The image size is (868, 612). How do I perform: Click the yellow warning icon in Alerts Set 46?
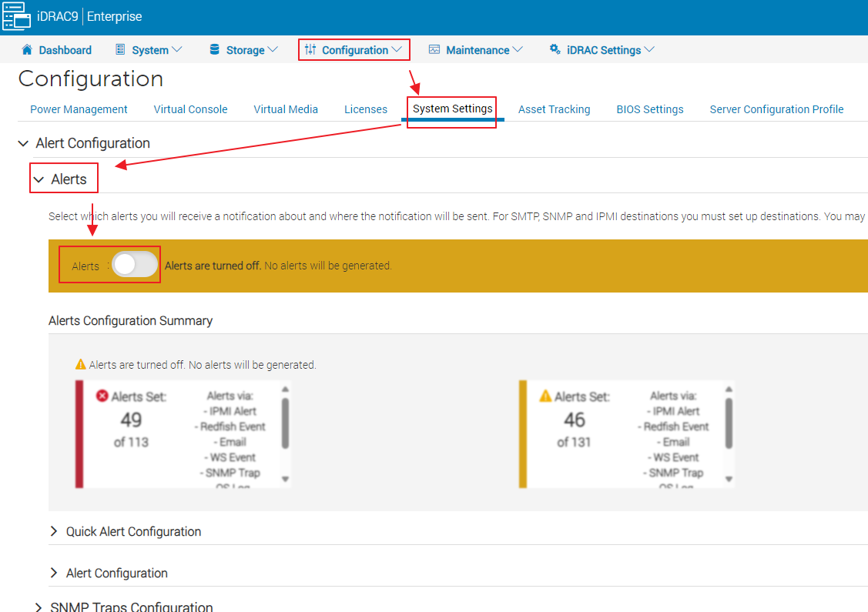click(x=545, y=396)
